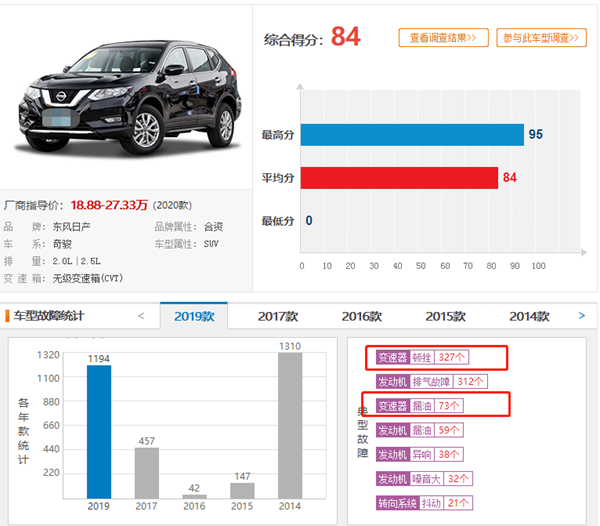Click the 发动机 异响 38个 fault tag
Image resolution: width=600 pixels, height=526 pixels.
419,454
